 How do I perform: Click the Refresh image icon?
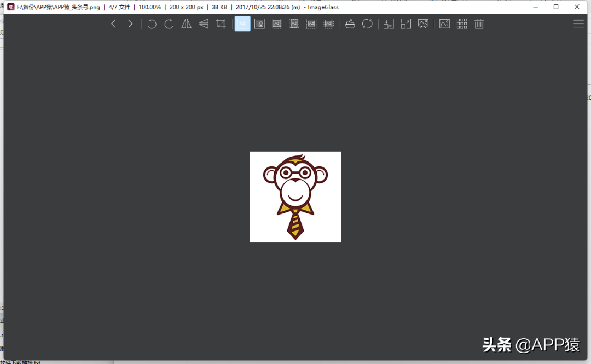367,24
